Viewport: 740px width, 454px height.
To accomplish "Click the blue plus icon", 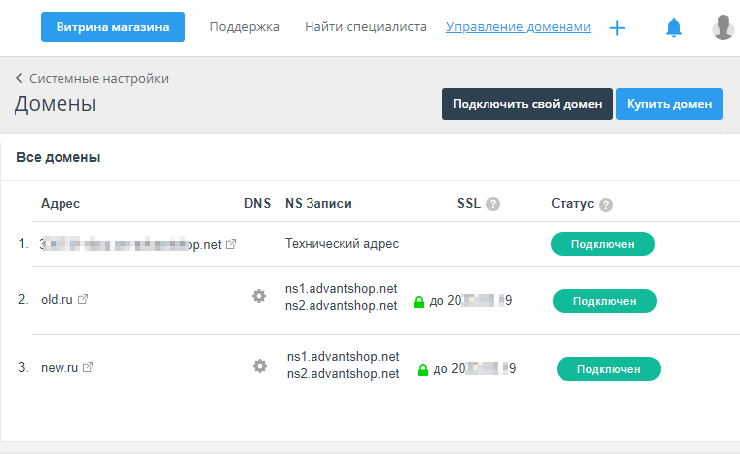I will tap(617, 28).
